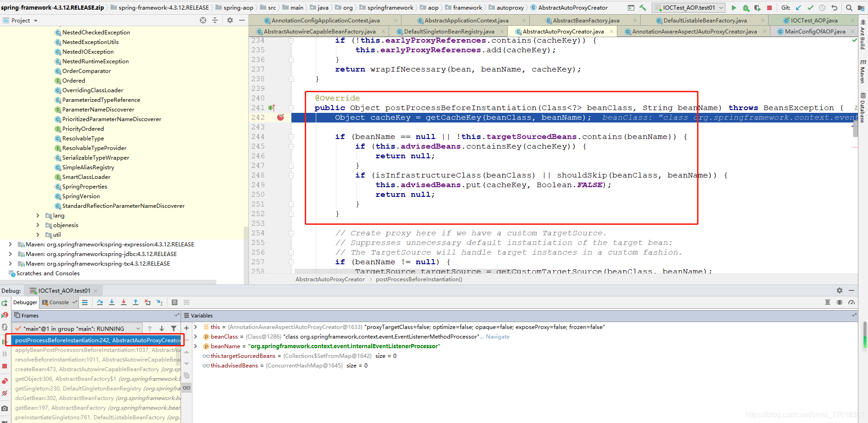Toggle the breakpoint on line 242

[x=280, y=117]
